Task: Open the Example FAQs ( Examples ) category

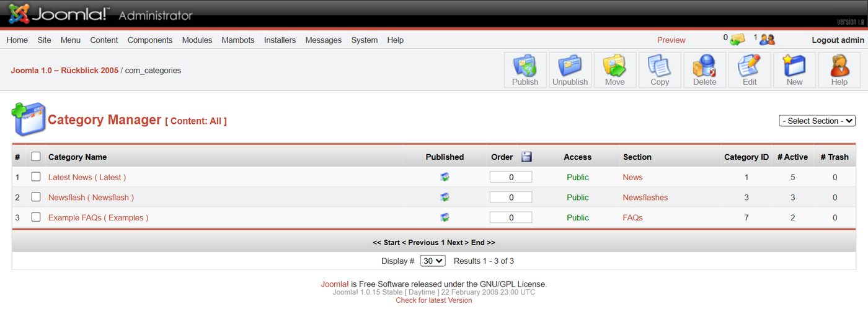Action: [x=99, y=217]
